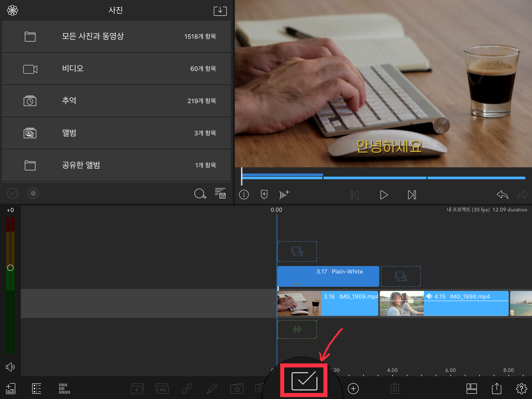This screenshot has width=532, height=399.
Task: Open the Photos source flower icon
Action: (x=12, y=10)
